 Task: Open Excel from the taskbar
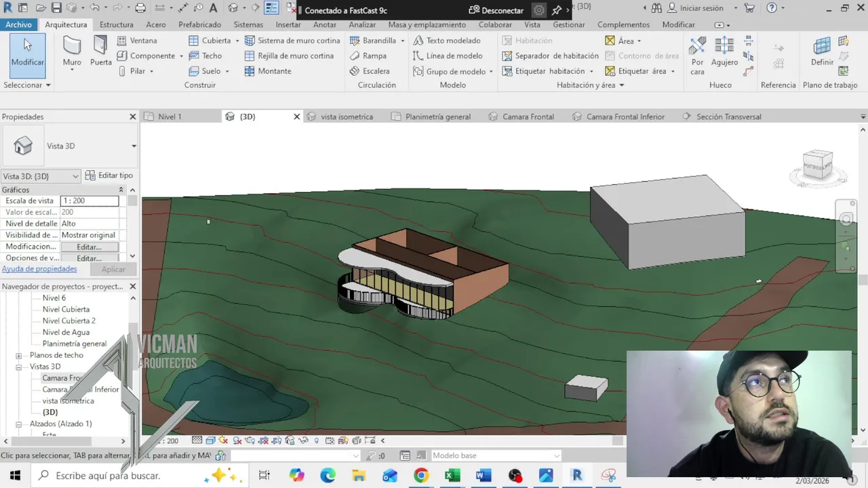(x=452, y=476)
